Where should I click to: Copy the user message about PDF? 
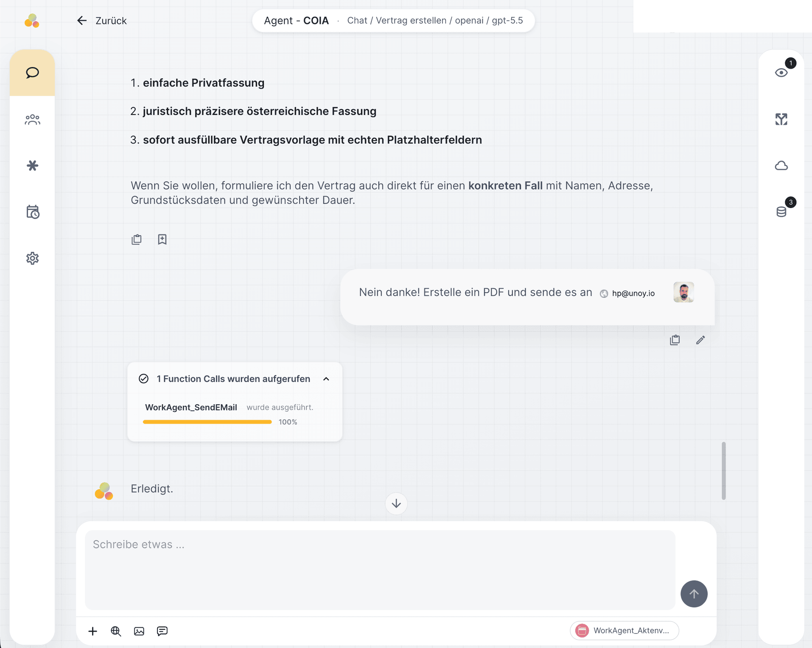coord(675,340)
